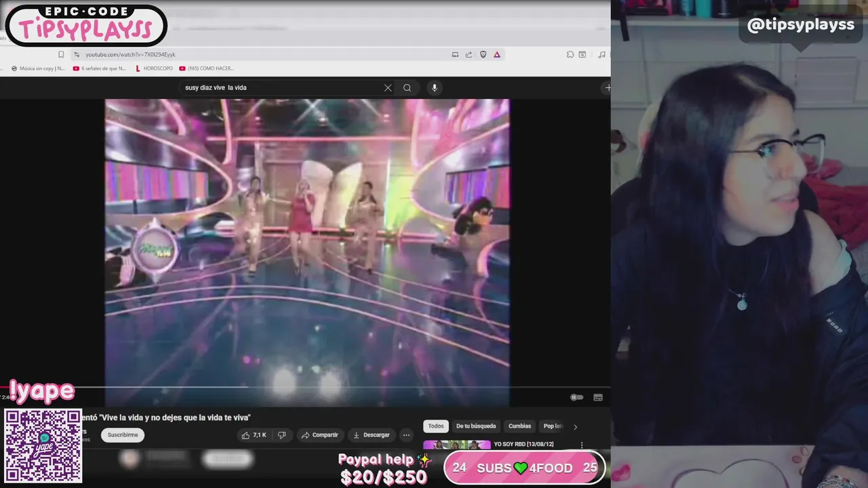Select the 'De tu búsqueda' chip
The image size is (868, 488).
coord(476,426)
